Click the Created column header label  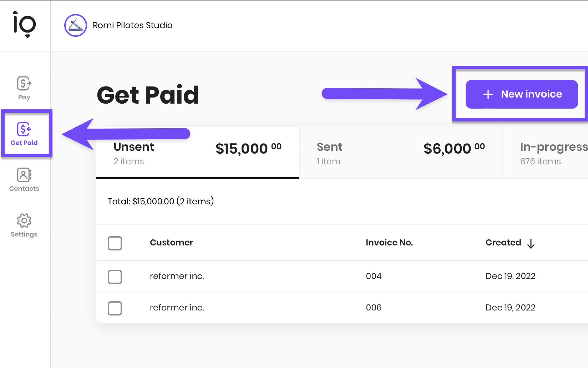tap(503, 243)
